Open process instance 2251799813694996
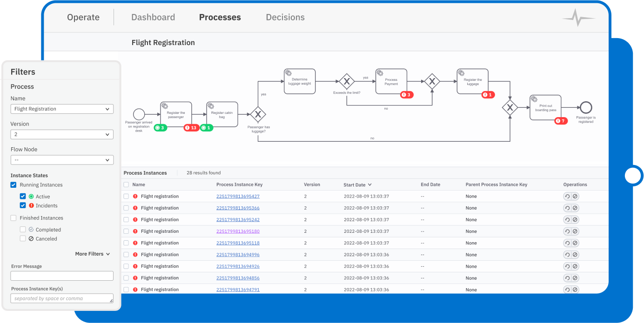 pos(238,255)
